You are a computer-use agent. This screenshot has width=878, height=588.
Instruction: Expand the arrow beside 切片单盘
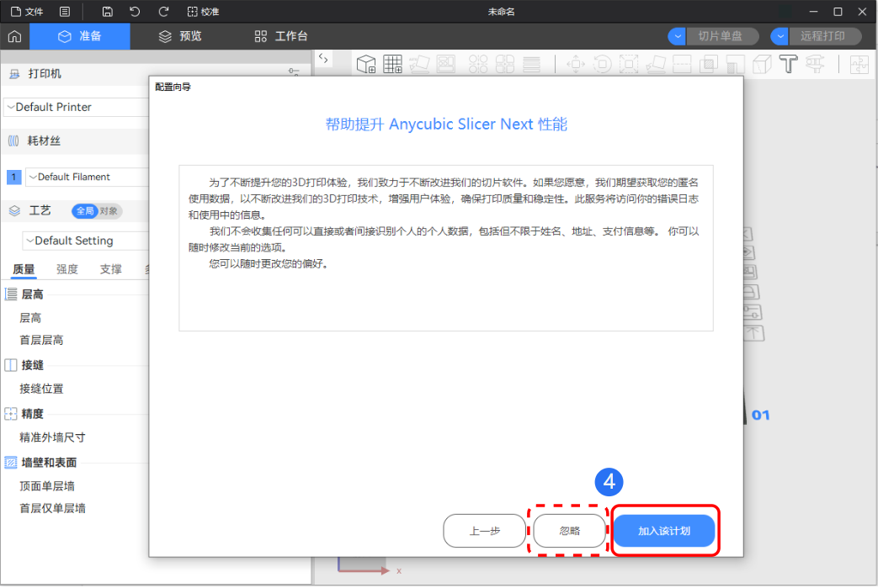click(x=677, y=36)
